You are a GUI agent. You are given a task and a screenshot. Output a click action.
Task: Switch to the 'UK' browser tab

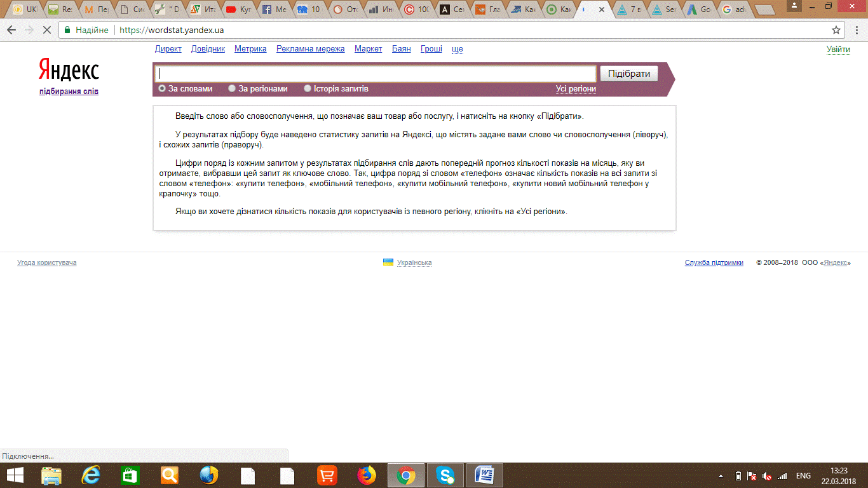pyautogui.click(x=25, y=10)
